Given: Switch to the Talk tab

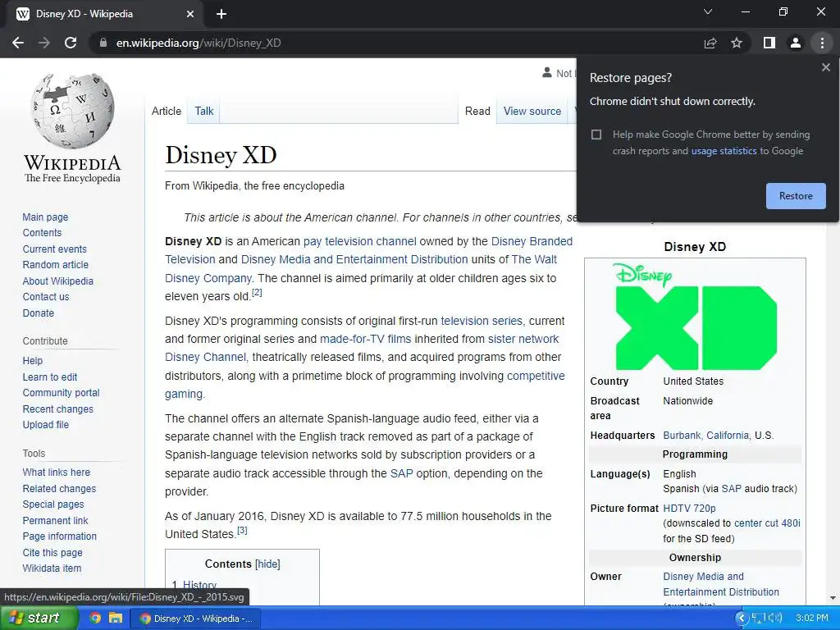Looking at the screenshot, I should click(x=203, y=111).
